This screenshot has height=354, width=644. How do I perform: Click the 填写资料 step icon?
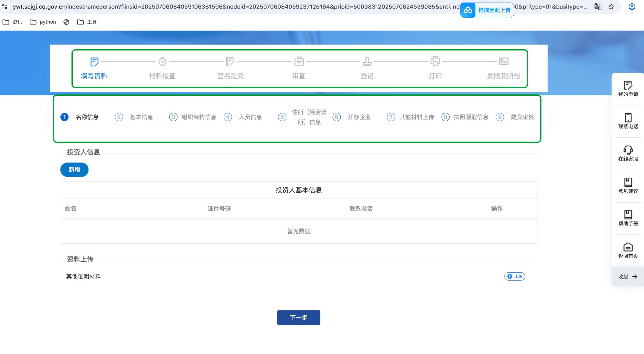94,62
